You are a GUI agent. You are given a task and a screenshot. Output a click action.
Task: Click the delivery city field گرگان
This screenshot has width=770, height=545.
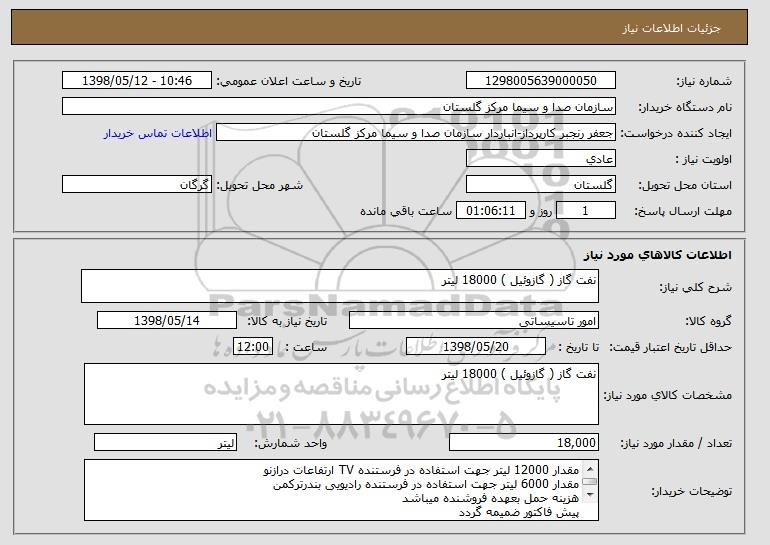pos(137,185)
